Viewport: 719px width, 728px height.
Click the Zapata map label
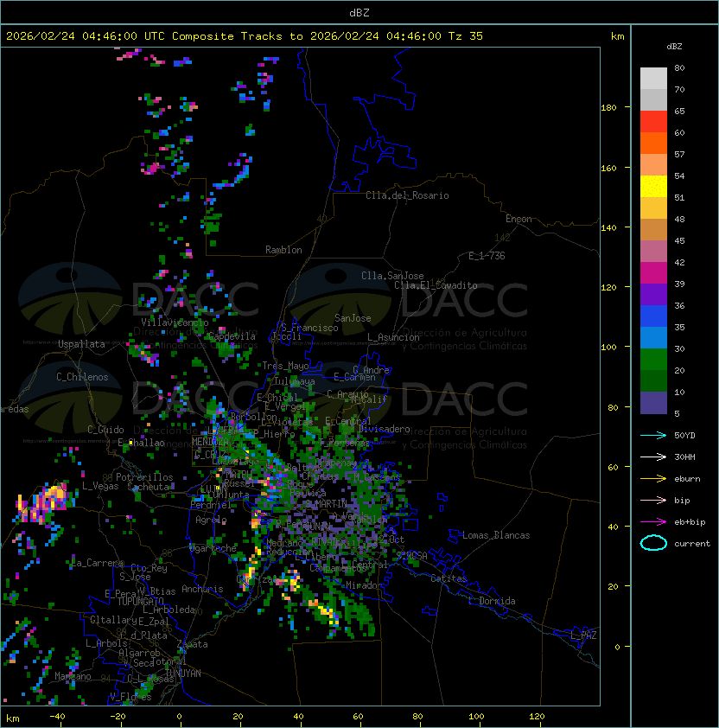tap(192, 644)
